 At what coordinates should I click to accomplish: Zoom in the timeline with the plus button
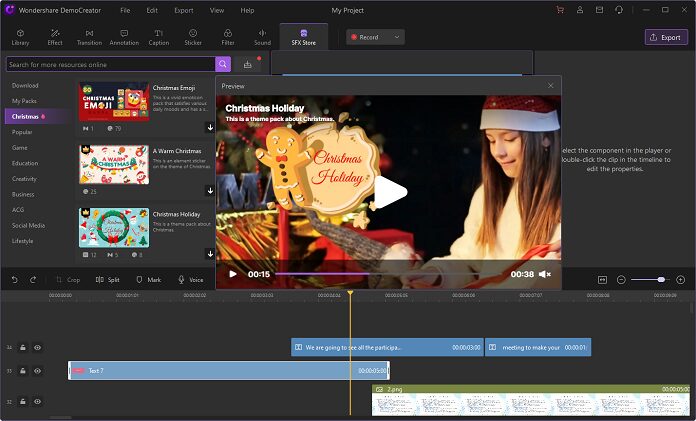680,280
